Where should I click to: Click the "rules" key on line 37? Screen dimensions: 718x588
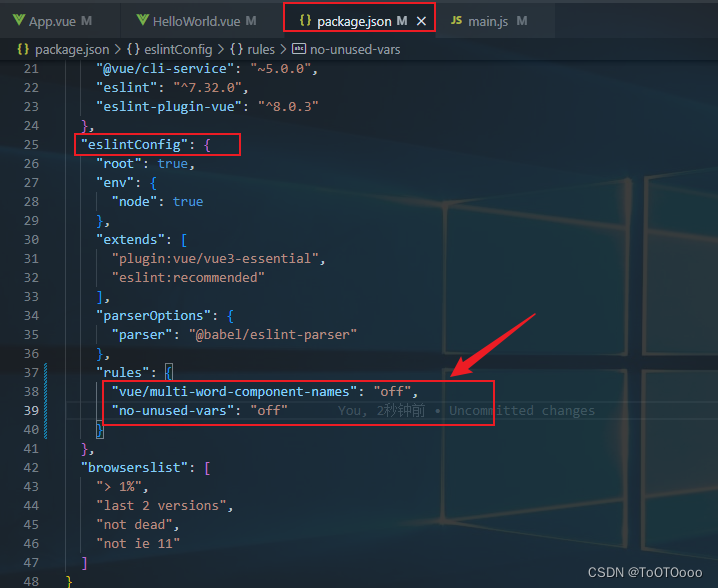click(123, 373)
